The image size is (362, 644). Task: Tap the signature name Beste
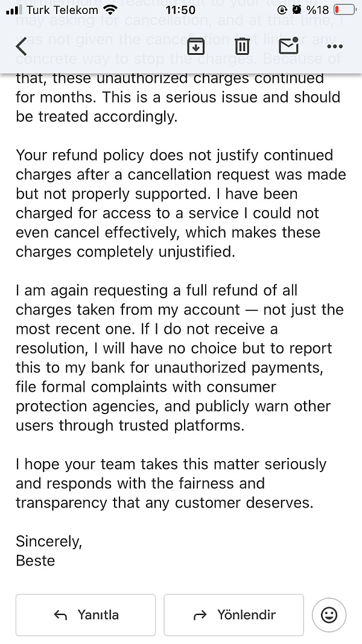coord(36,561)
